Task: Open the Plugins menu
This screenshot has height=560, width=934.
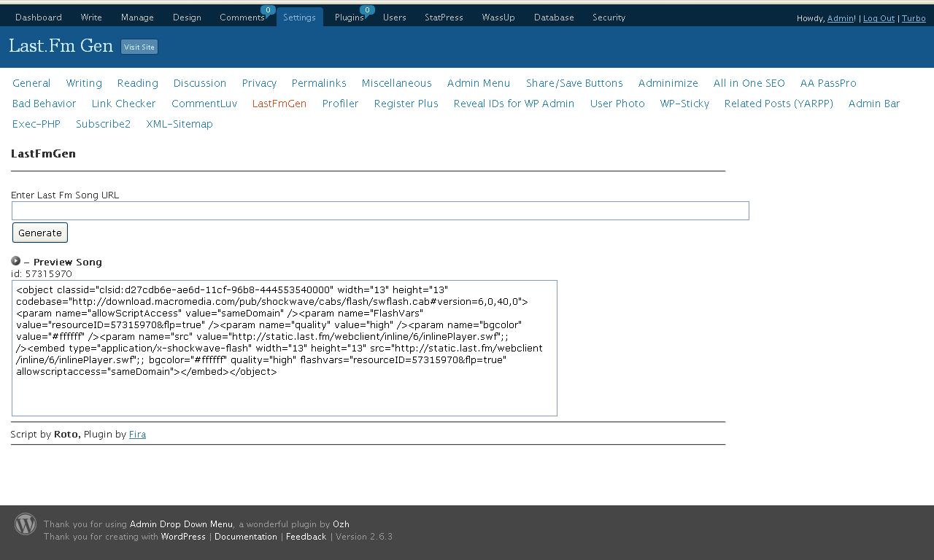Action: click(349, 17)
